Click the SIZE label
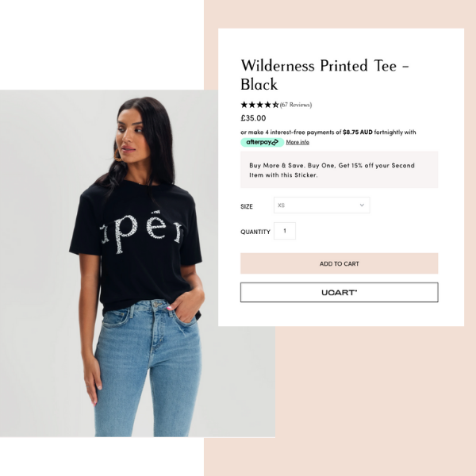Viewport: 476px width, 476px height. coord(247,206)
